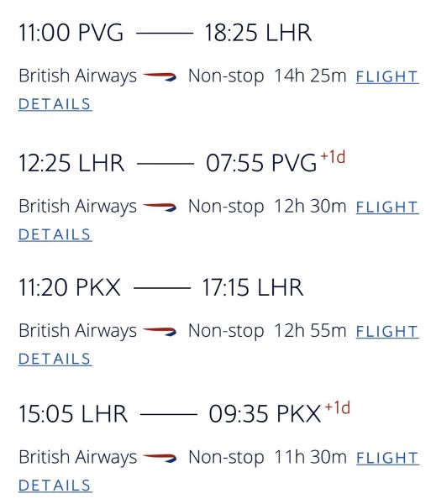Click the +1d indicator next to PKX
Viewport: 431px width, 504px height.
[338, 407]
